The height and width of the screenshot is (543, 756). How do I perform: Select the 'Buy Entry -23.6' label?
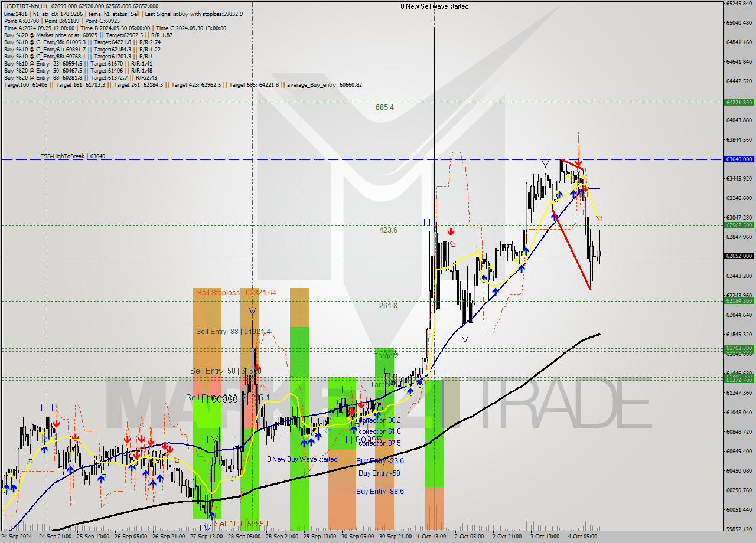coord(380,461)
